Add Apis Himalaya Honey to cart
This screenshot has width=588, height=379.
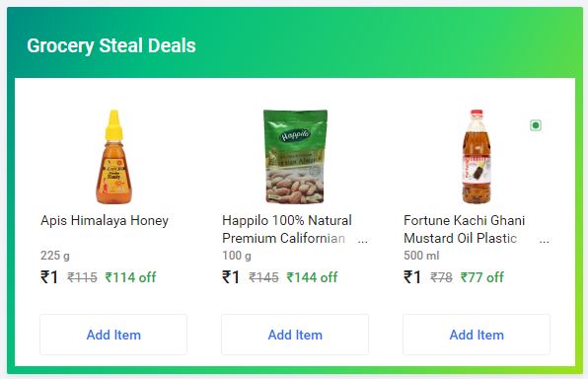[113, 335]
